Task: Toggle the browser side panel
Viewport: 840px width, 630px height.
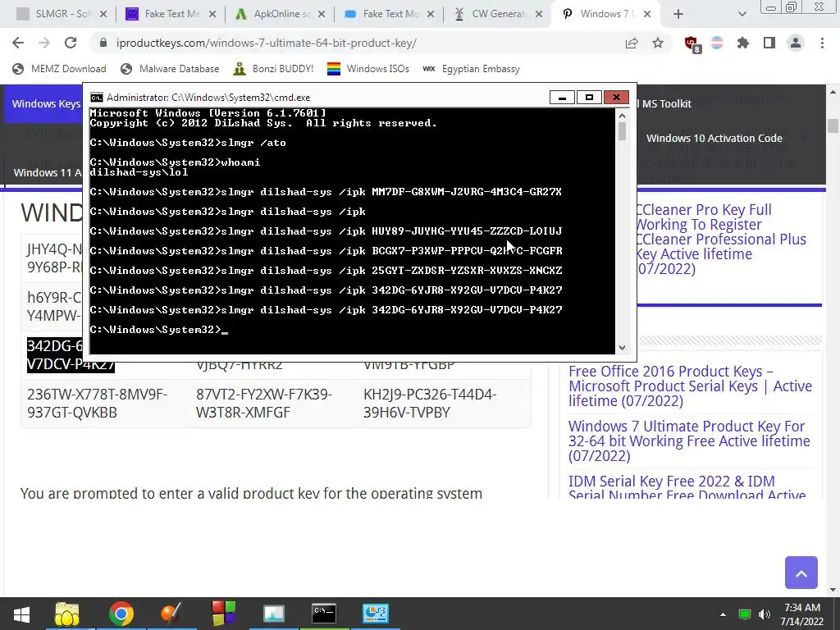Action: coord(769,43)
